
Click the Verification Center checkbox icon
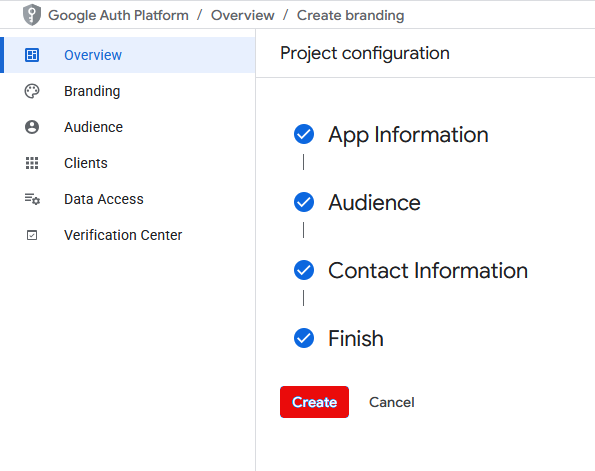tap(32, 235)
